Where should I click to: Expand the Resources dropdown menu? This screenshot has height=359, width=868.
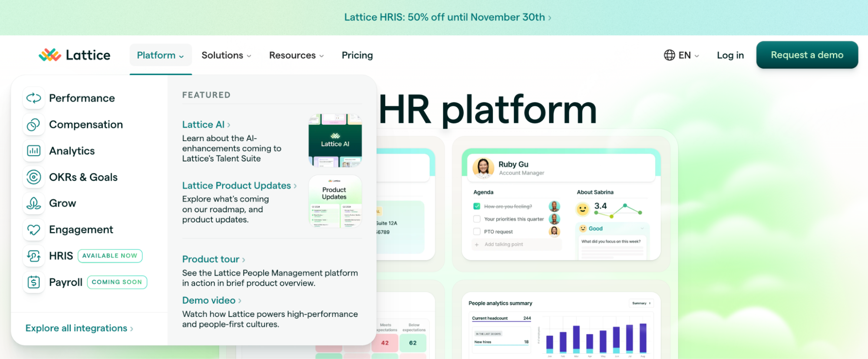click(x=297, y=55)
